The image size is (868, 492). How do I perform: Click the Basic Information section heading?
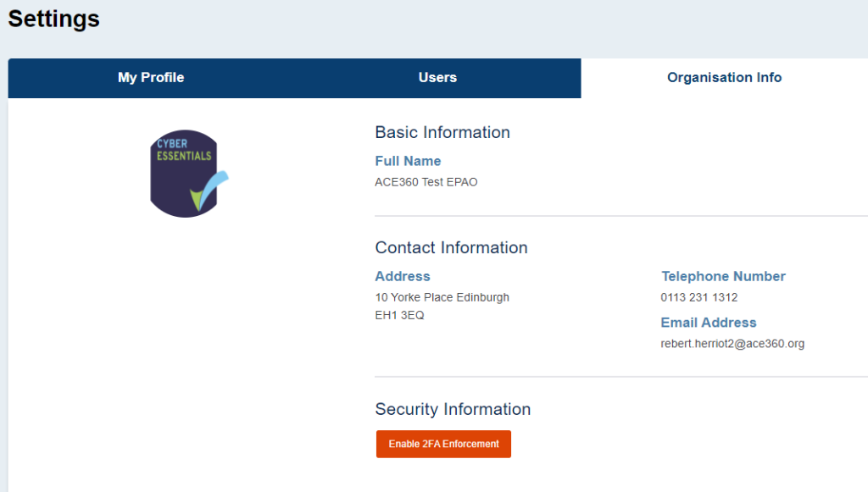coord(442,132)
